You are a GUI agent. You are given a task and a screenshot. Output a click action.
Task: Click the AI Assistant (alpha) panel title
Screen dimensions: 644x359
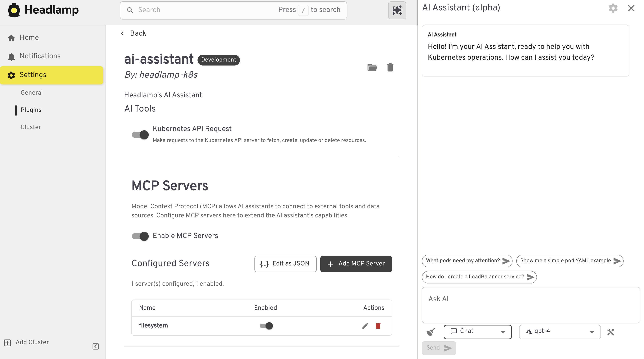pos(461,8)
